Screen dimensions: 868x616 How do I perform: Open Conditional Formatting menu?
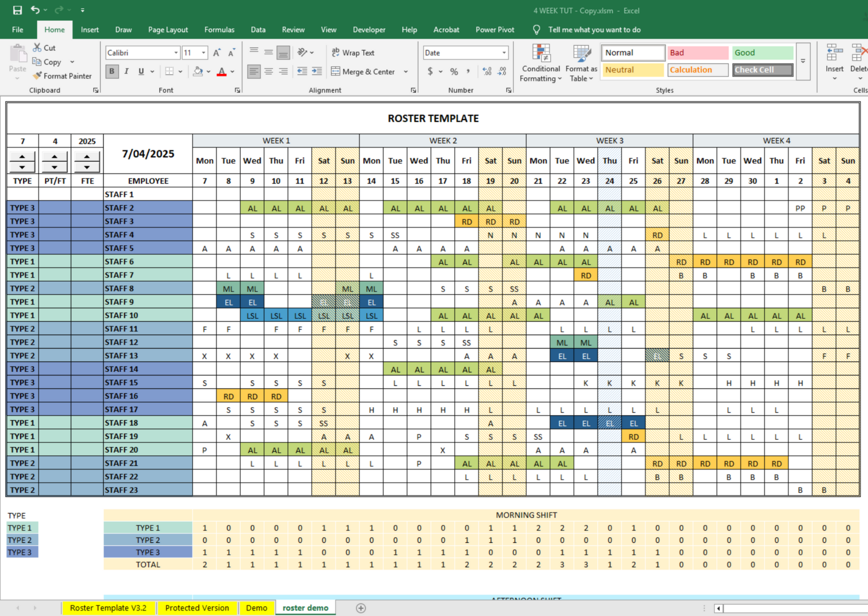pos(541,63)
